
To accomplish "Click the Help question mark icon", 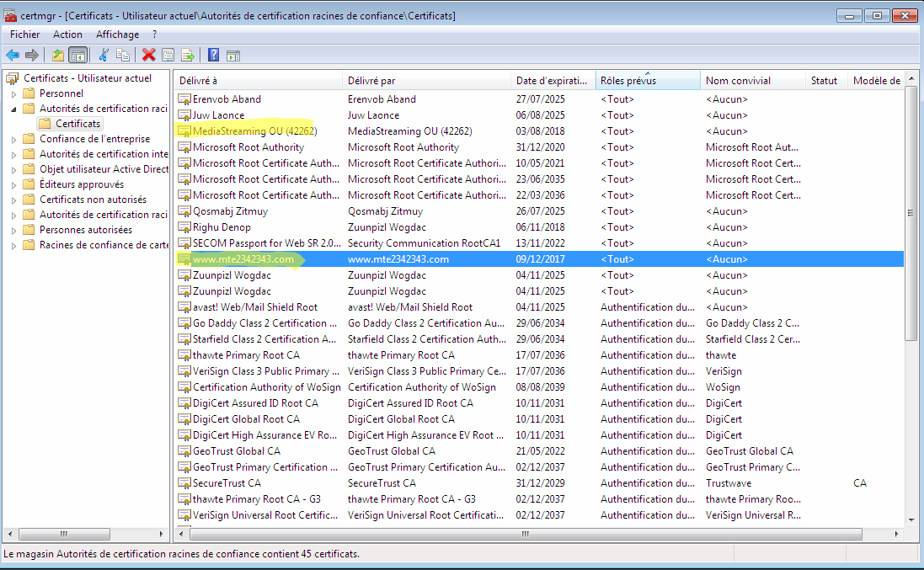I will pos(213,56).
